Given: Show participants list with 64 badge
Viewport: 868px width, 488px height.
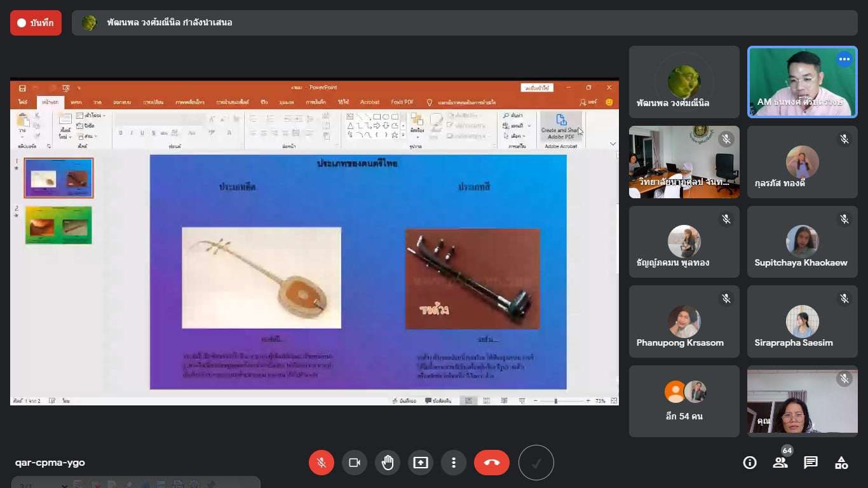Looking at the screenshot, I should [x=780, y=462].
